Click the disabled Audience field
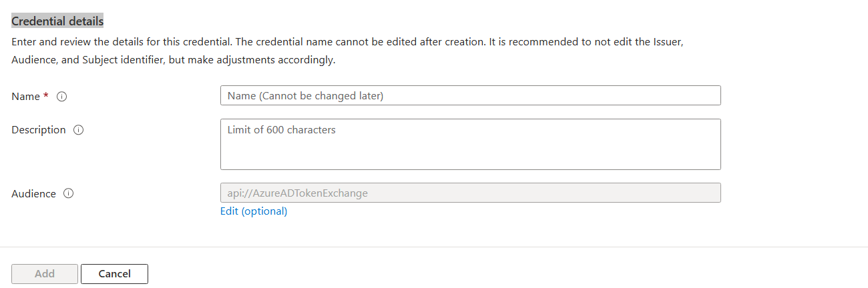Image resolution: width=868 pixels, height=288 pixels. coord(470,193)
